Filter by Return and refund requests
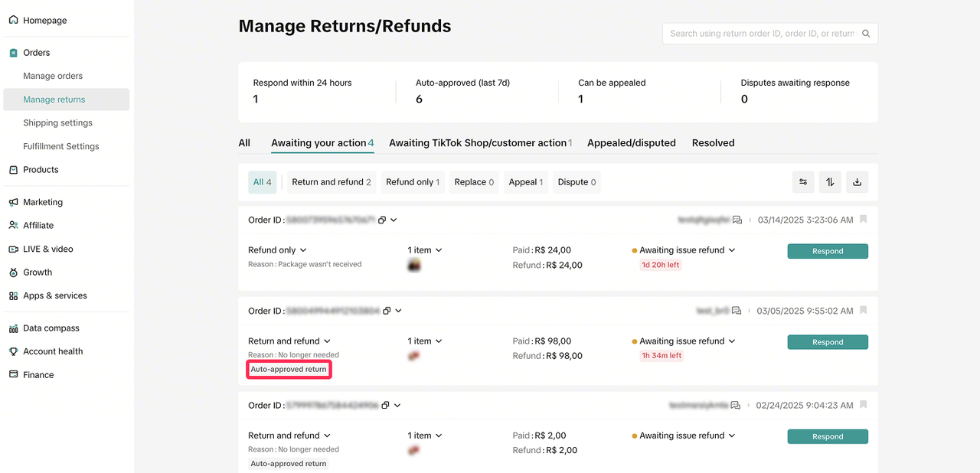This screenshot has width=980, height=473. (x=331, y=182)
